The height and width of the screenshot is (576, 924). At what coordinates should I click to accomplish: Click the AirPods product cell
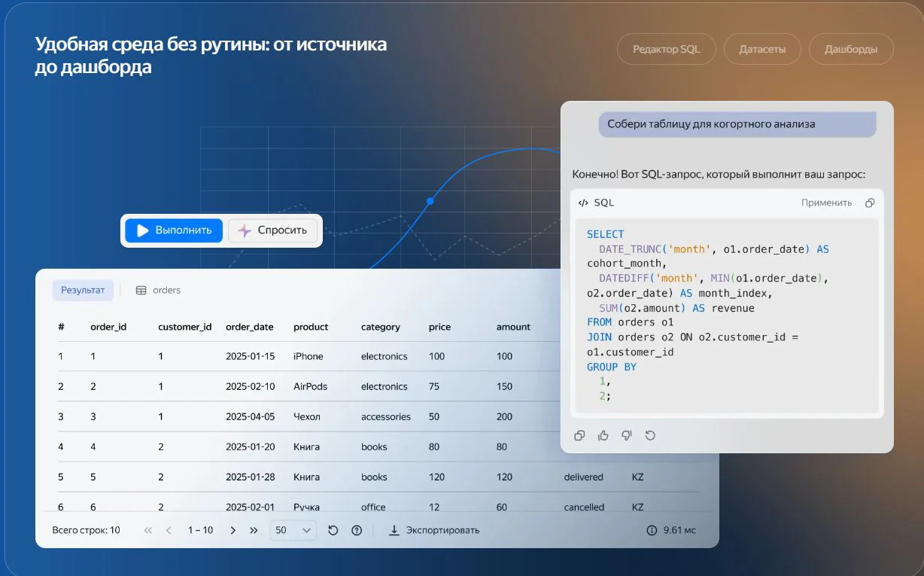(311, 386)
